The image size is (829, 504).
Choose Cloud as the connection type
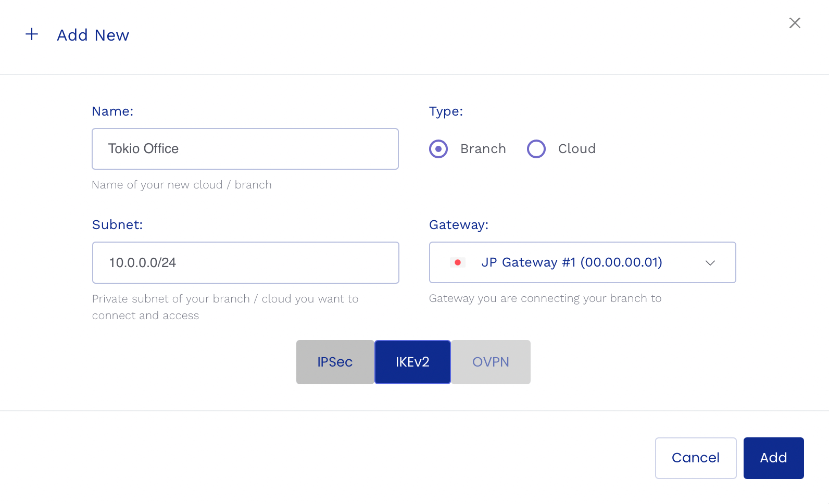point(536,149)
